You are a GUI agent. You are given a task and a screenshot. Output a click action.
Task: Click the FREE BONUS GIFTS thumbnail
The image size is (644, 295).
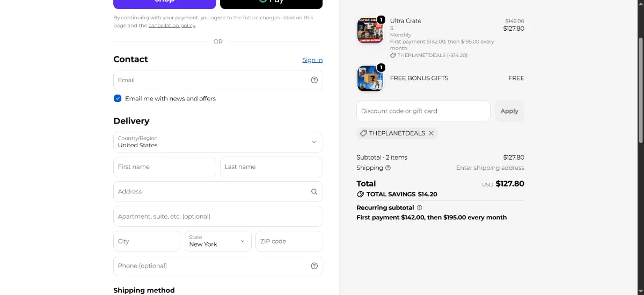click(x=371, y=78)
